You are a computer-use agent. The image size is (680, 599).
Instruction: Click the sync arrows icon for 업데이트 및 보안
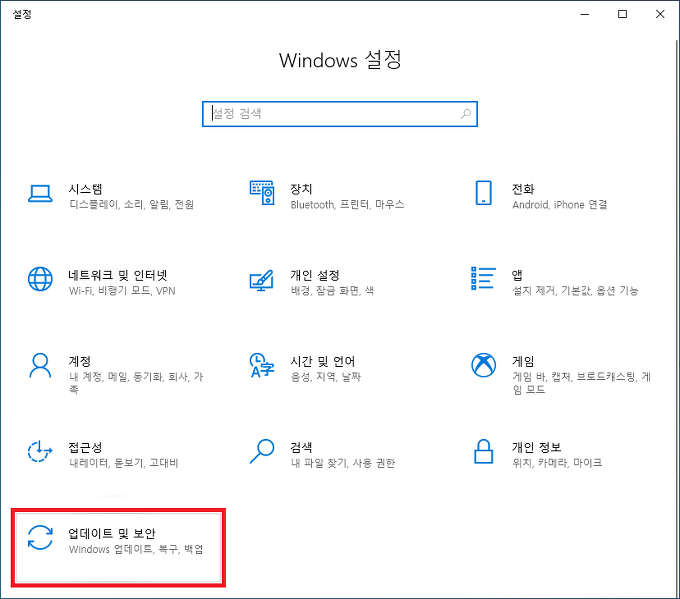point(40,537)
